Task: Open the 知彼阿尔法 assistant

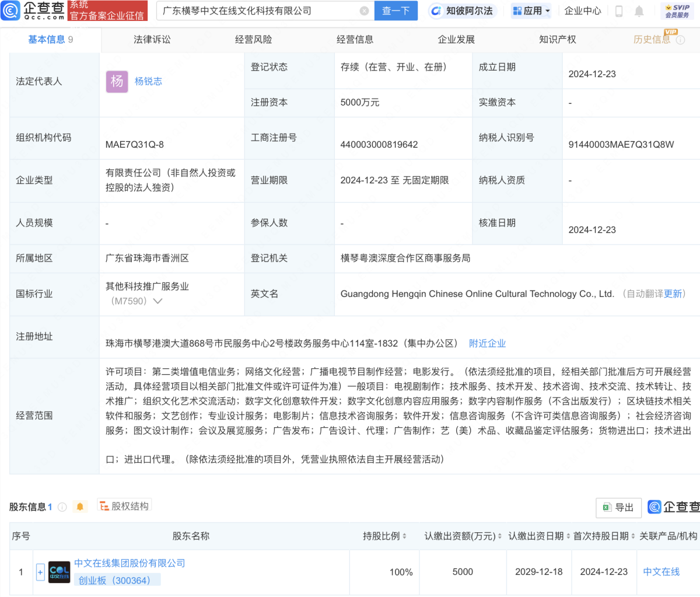Action: [462, 11]
